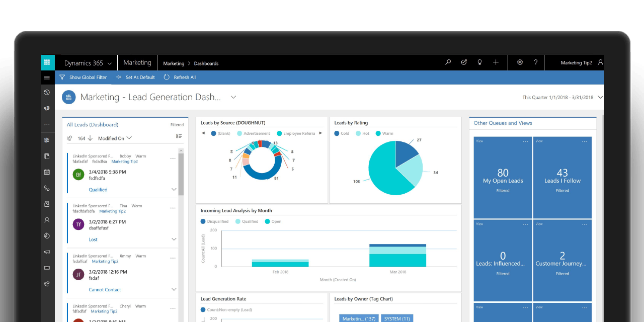644x322 pixels.
Task: Click the large Warm slice in pie chart
Action: (387, 174)
